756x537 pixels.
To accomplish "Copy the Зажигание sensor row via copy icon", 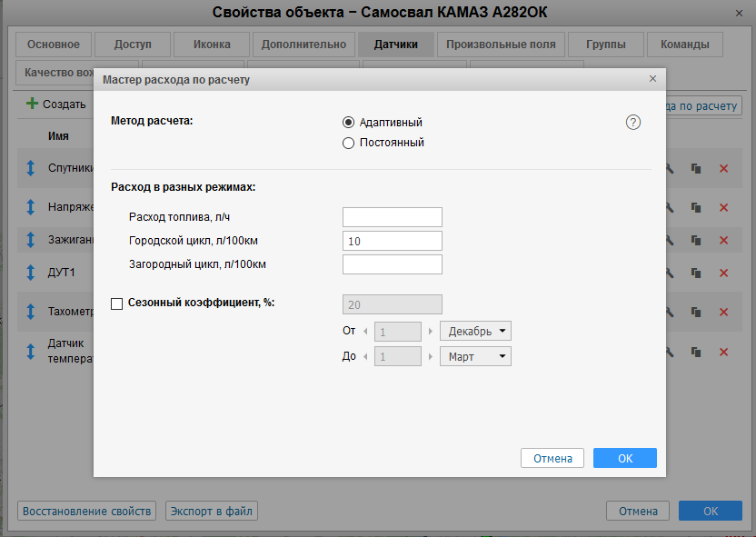I will (x=696, y=240).
